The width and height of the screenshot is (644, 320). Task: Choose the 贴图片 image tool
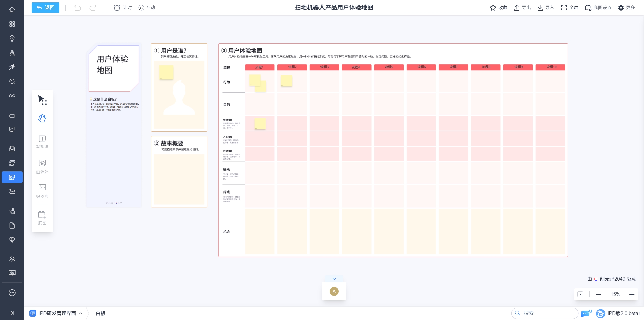point(42,191)
